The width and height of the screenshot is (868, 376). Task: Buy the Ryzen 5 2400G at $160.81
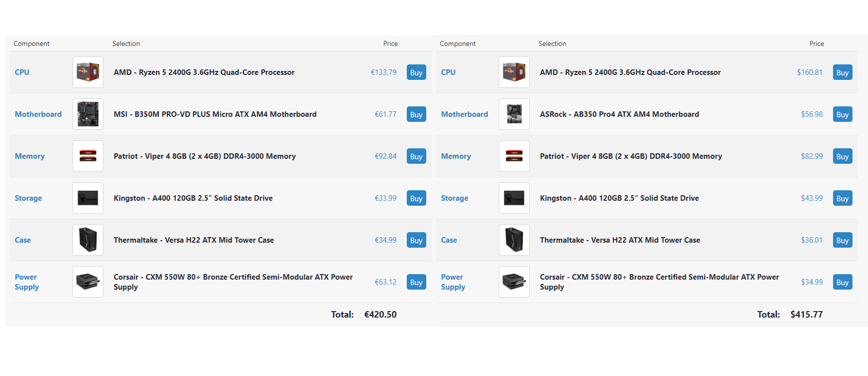tap(843, 72)
